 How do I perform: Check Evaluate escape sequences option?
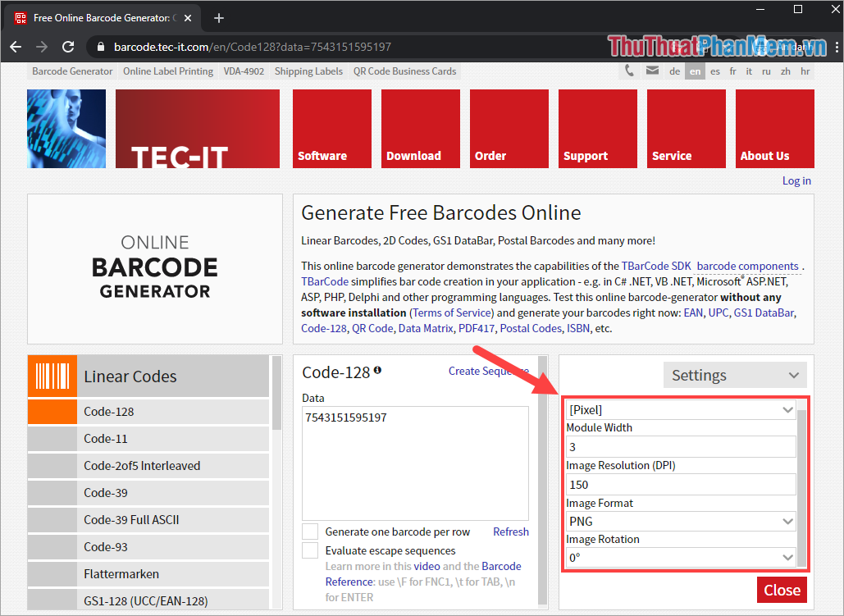(309, 550)
